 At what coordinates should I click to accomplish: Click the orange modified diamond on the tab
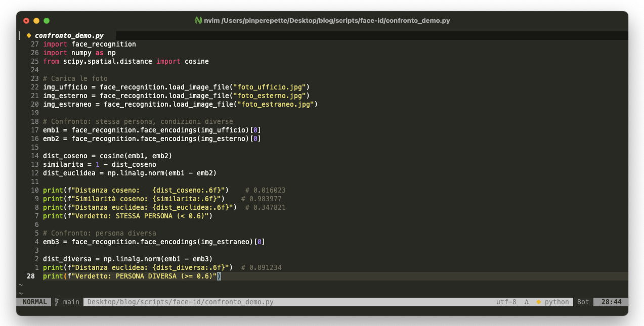click(x=28, y=35)
